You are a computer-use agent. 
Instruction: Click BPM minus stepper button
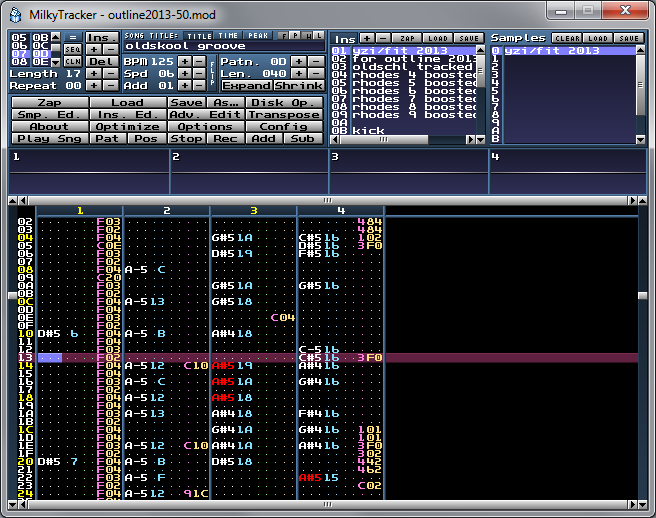(200, 62)
